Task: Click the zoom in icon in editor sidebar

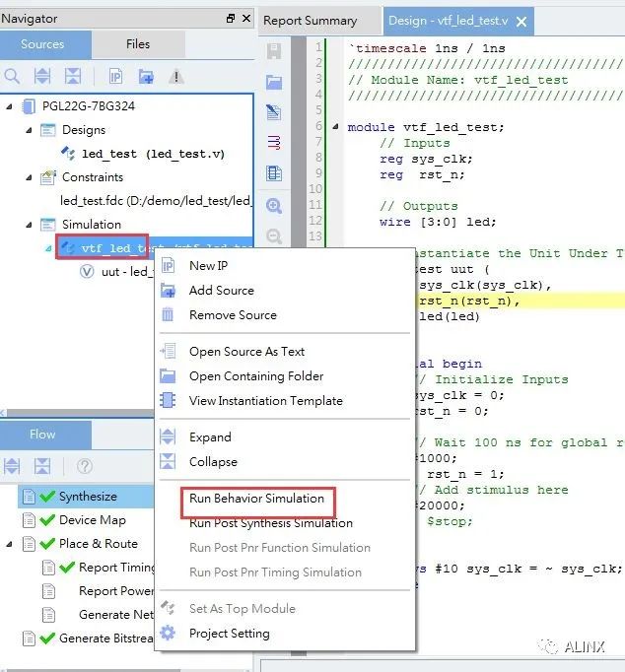Action: [x=274, y=206]
